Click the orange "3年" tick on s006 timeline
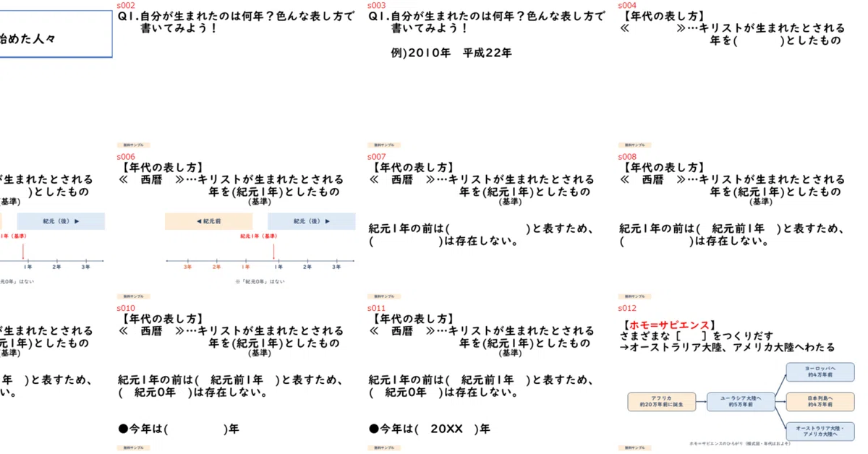The width and height of the screenshot is (868, 454). coord(187,267)
